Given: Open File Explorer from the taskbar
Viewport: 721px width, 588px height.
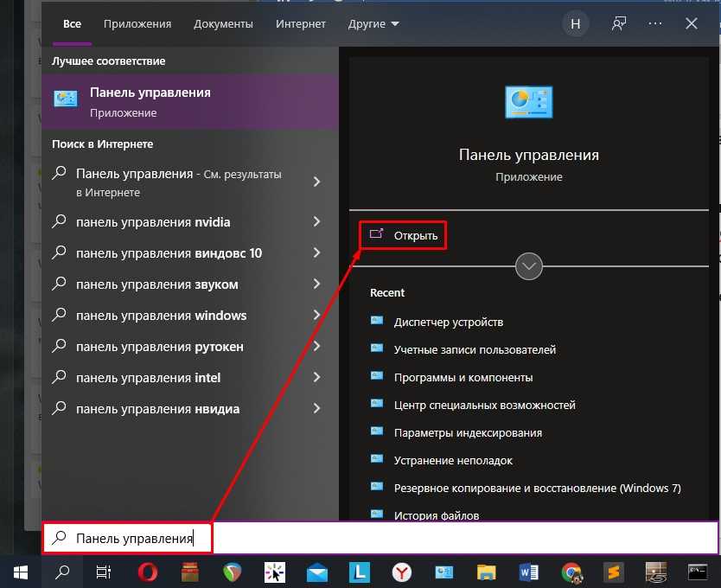Looking at the screenshot, I should 486,572.
